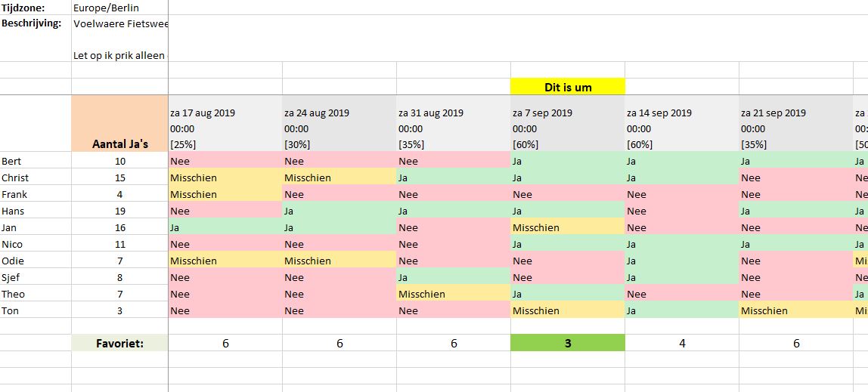Image resolution: width=868 pixels, height=392 pixels.
Task: Select Bert's name cell
Action: (x=36, y=161)
